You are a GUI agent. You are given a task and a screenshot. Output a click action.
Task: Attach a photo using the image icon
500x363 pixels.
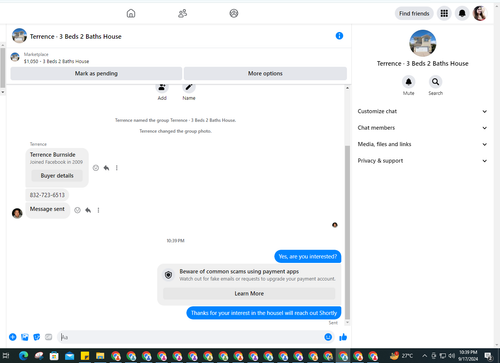click(x=25, y=337)
